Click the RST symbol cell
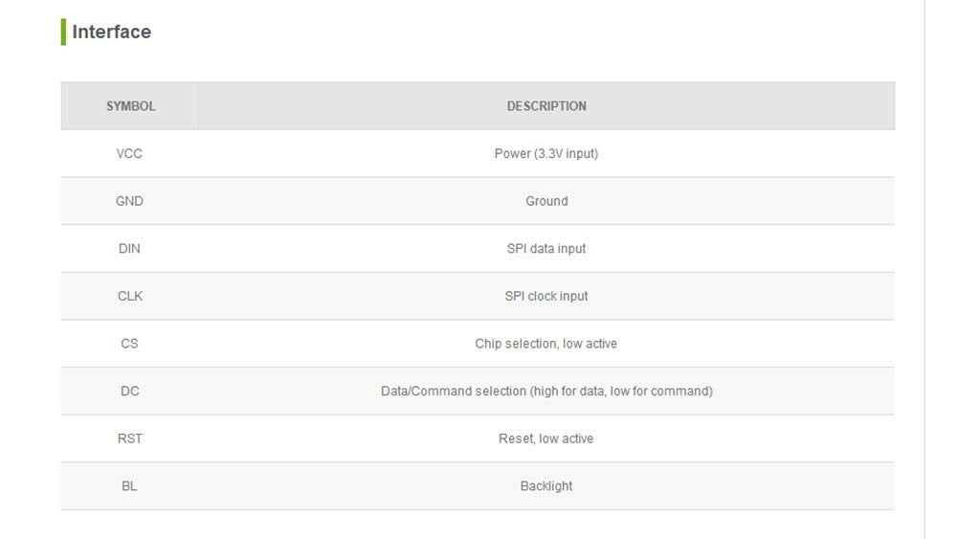Viewport: 980px width, 539px height. pos(130,438)
